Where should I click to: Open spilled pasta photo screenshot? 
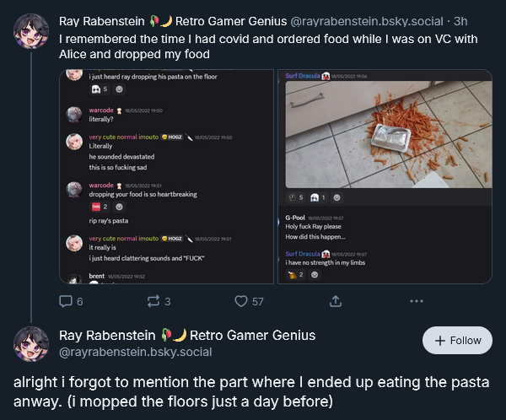click(x=385, y=176)
